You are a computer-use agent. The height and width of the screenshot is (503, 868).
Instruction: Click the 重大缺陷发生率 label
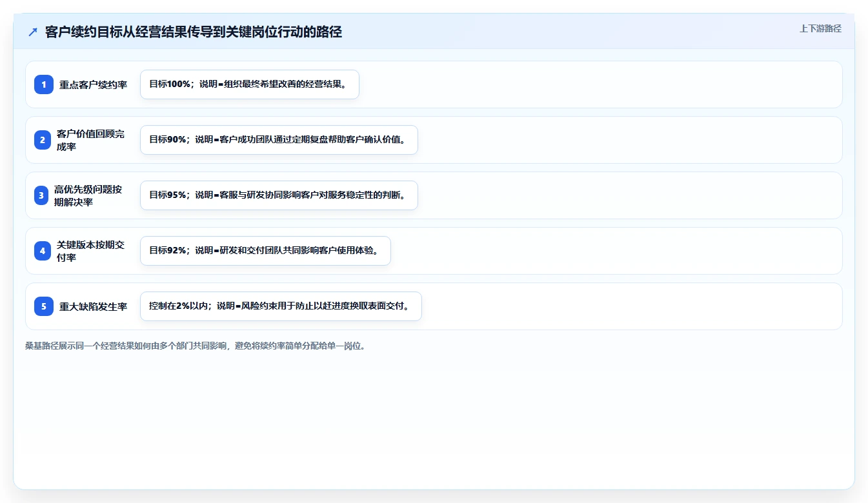click(94, 306)
